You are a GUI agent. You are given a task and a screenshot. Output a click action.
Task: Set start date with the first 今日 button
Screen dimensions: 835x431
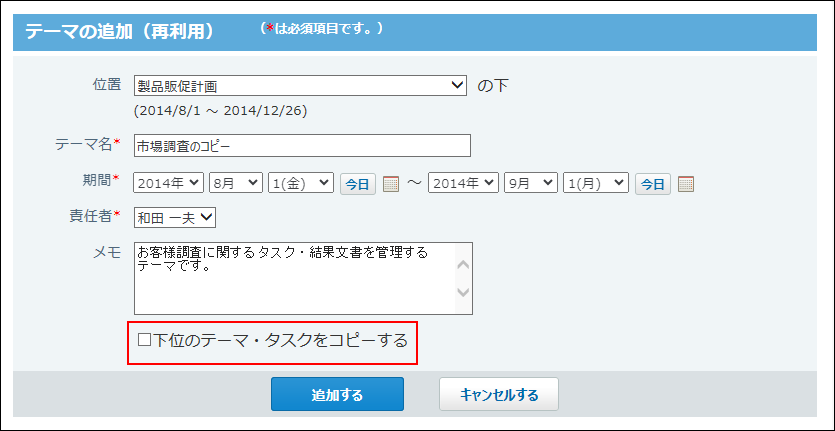pyautogui.click(x=358, y=184)
